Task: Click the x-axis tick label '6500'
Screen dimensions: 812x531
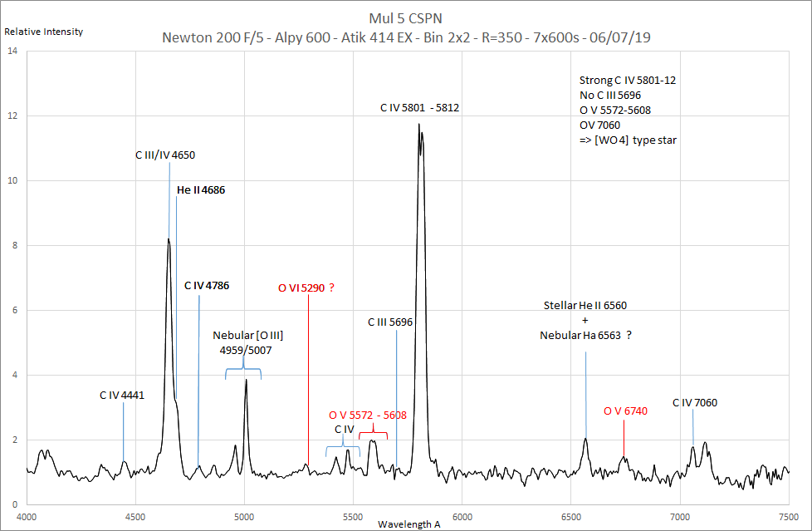Action: tap(571, 517)
